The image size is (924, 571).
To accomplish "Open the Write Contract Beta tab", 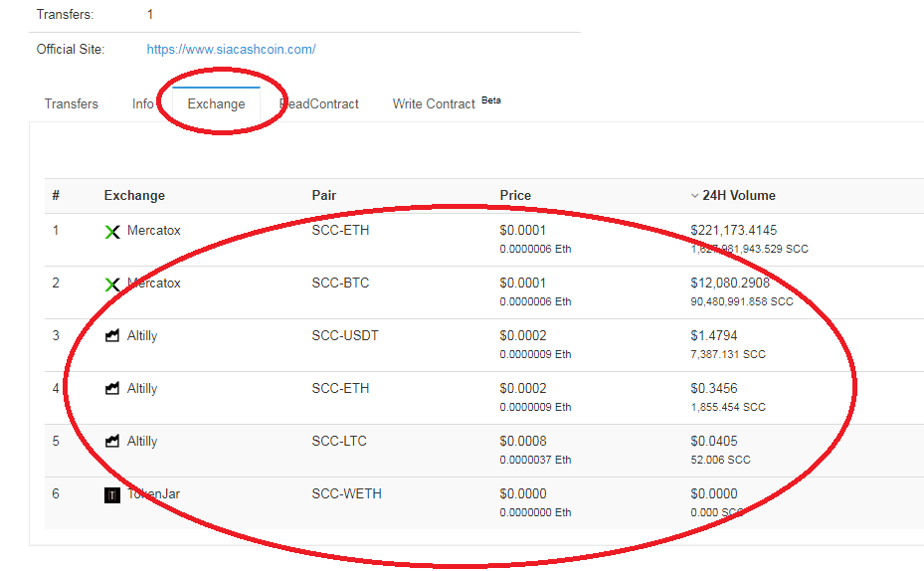I will (x=447, y=103).
